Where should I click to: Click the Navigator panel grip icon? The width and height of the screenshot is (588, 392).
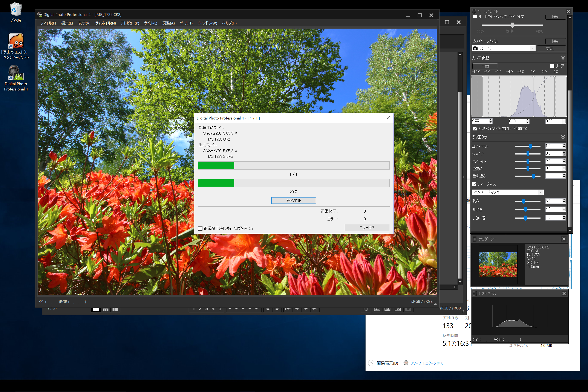coord(475,239)
